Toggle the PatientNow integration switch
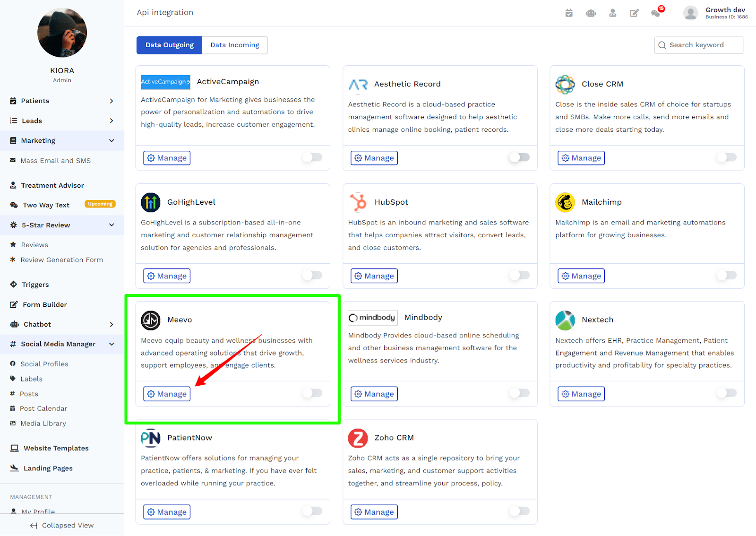Image resolution: width=756 pixels, height=536 pixels. click(312, 511)
